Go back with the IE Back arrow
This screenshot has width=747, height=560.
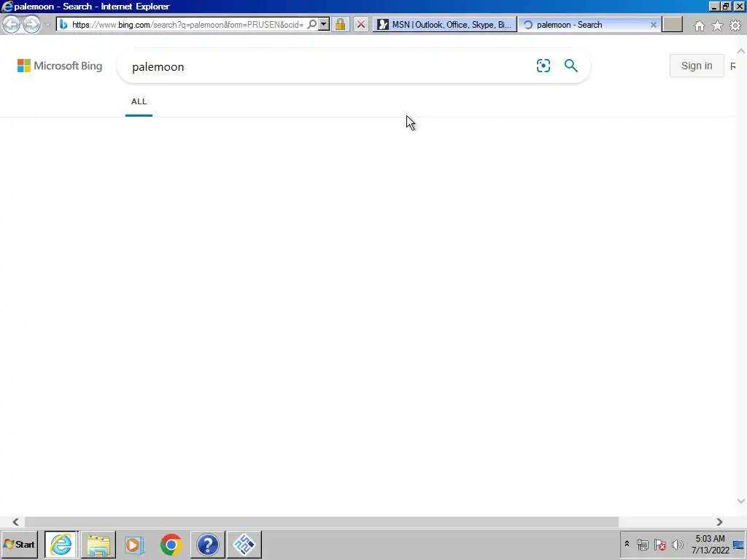(12, 24)
